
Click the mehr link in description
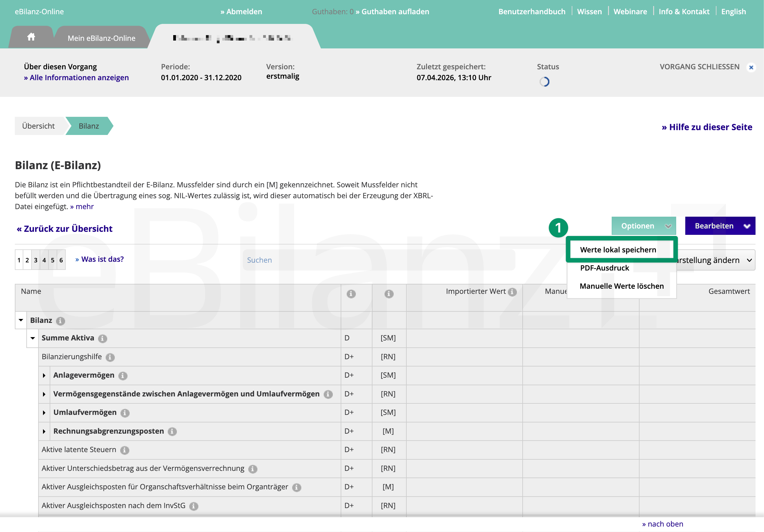(x=82, y=206)
